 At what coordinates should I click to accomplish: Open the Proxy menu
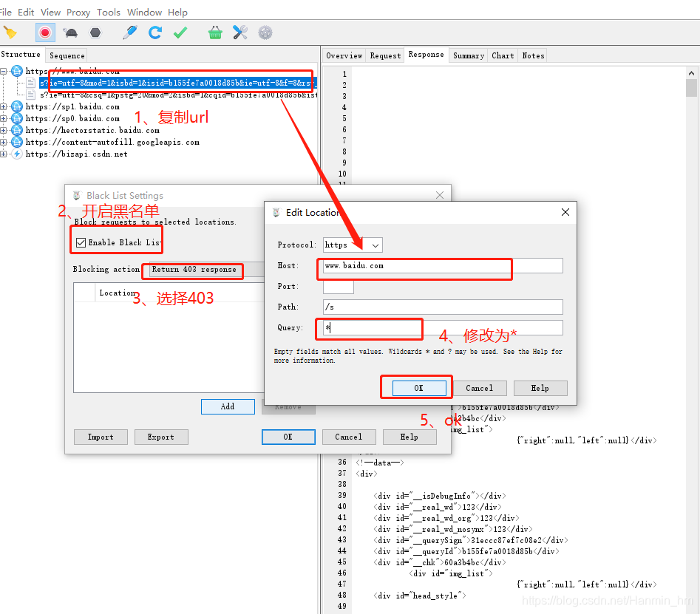(x=78, y=13)
